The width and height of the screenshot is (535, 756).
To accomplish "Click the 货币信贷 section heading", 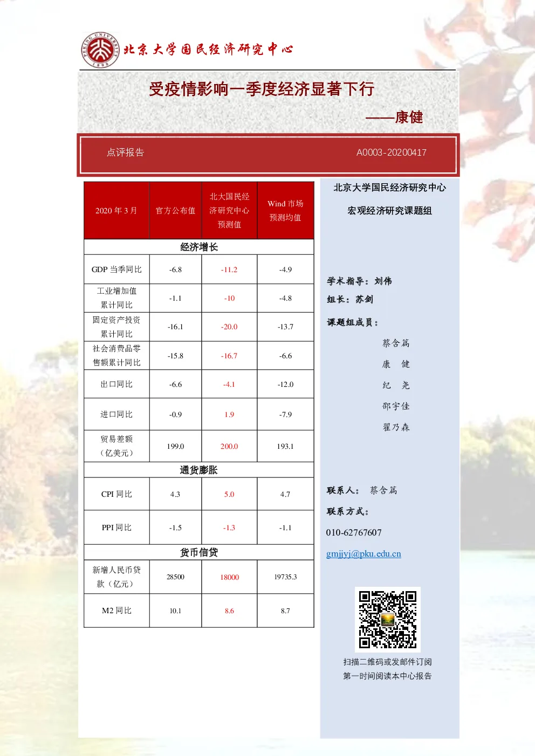I will (x=199, y=552).
